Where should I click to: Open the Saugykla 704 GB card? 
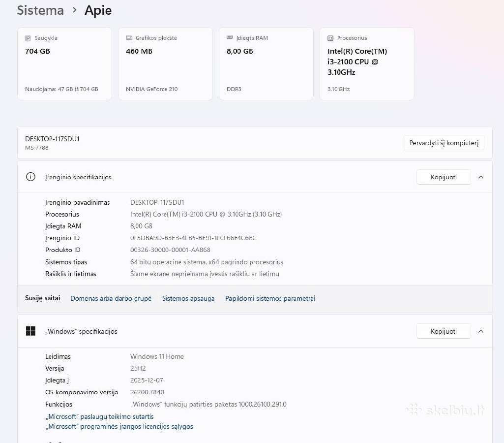(64, 63)
